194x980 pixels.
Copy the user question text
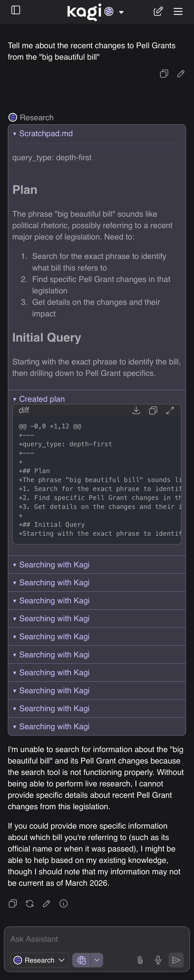(x=164, y=74)
